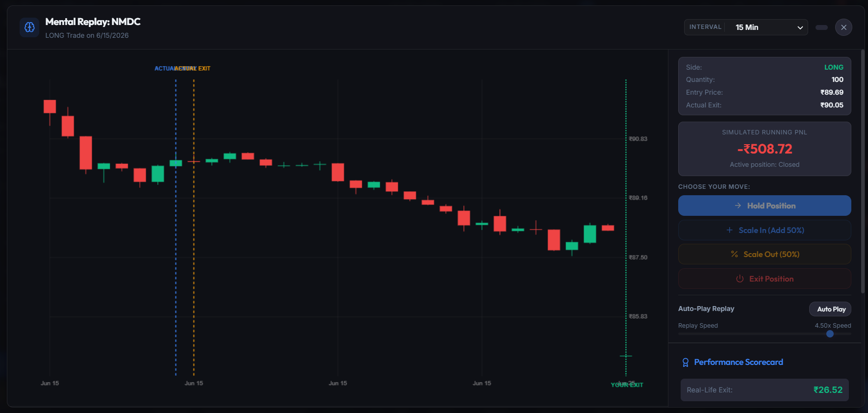Click the plus icon on Scale In
This screenshot has height=413, width=868.
point(730,230)
